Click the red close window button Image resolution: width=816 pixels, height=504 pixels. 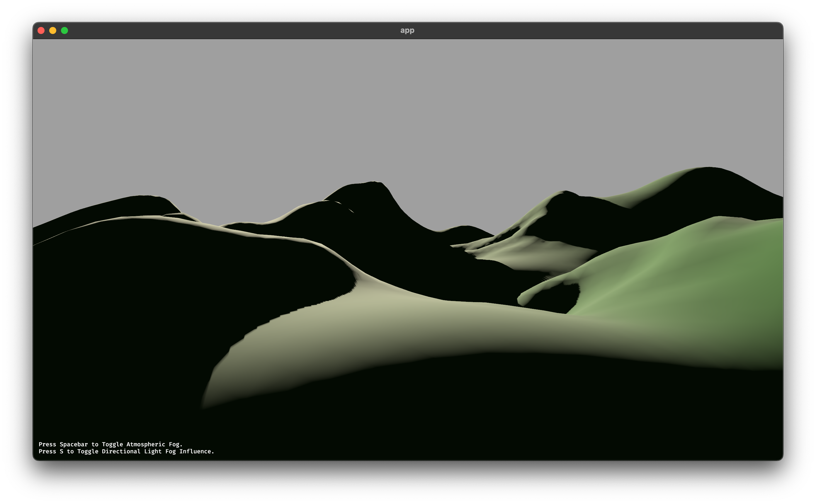41,31
